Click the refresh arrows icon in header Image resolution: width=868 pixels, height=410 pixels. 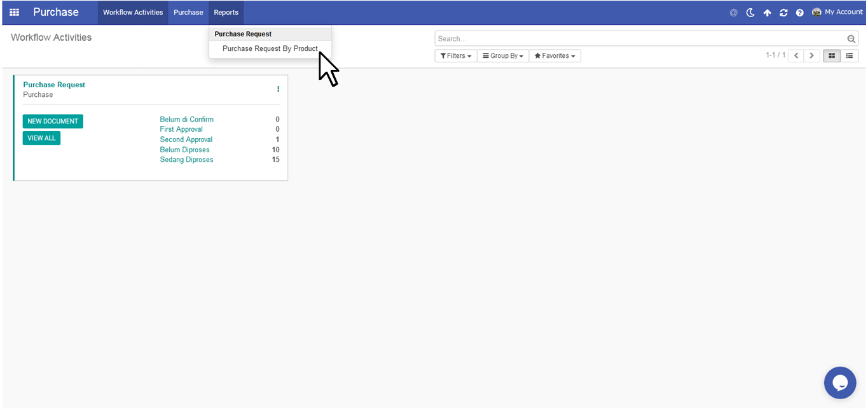783,12
